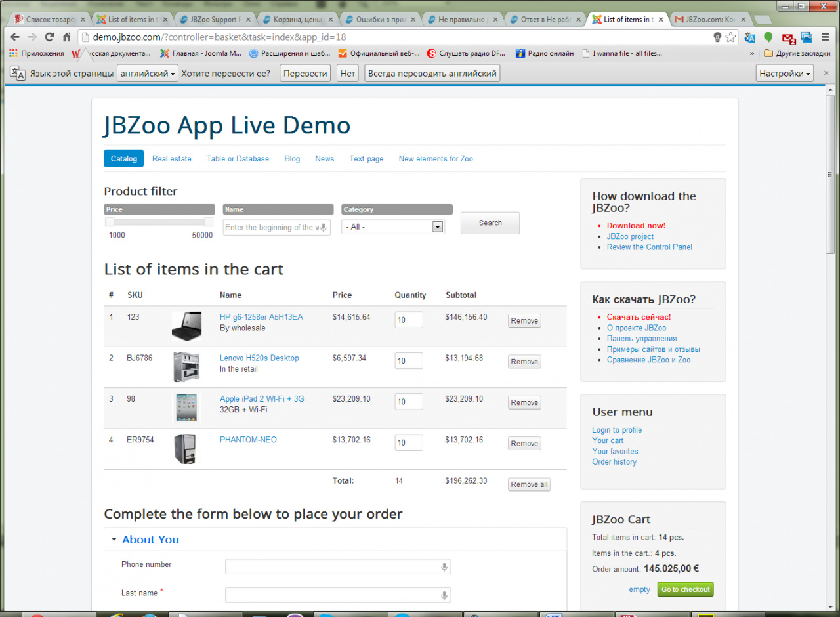
Task: Open the английский language dropdown
Action: coord(148,74)
